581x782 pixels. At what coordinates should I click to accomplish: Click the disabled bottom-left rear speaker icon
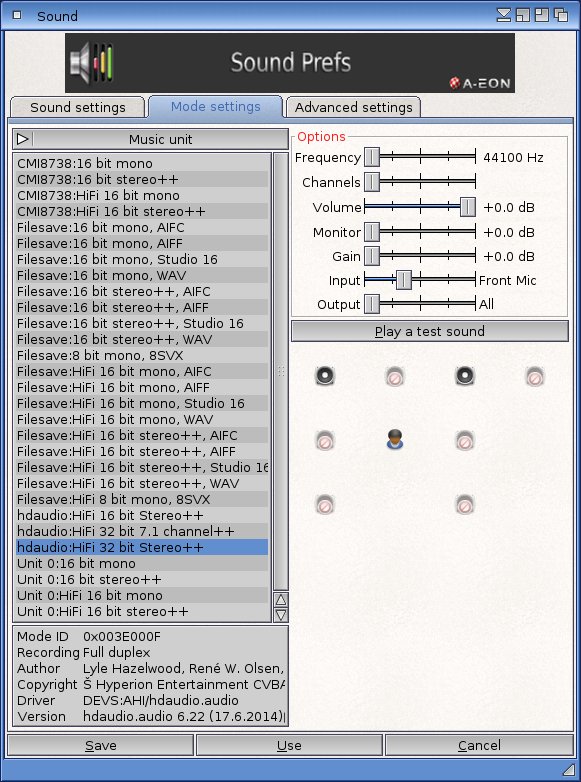click(325, 504)
